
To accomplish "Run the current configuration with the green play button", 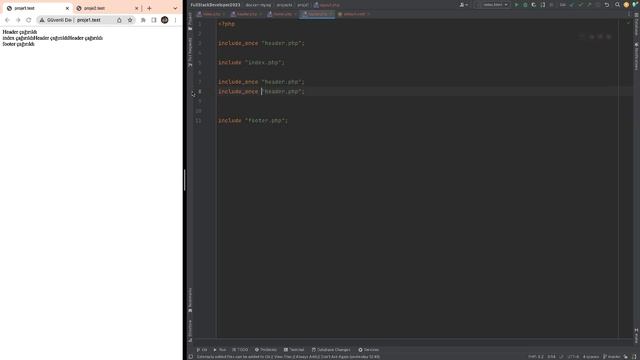I will (516, 5).
